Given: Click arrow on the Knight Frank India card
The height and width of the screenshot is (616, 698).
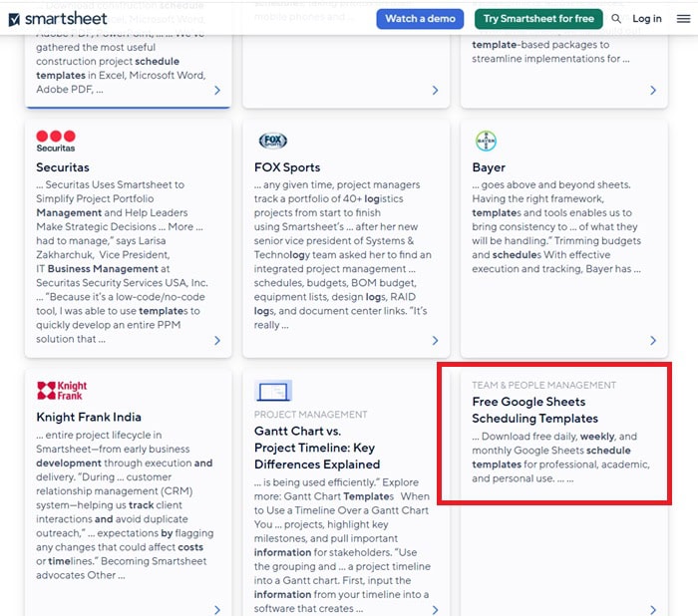Looking at the screenshot, I should (217, 610).
